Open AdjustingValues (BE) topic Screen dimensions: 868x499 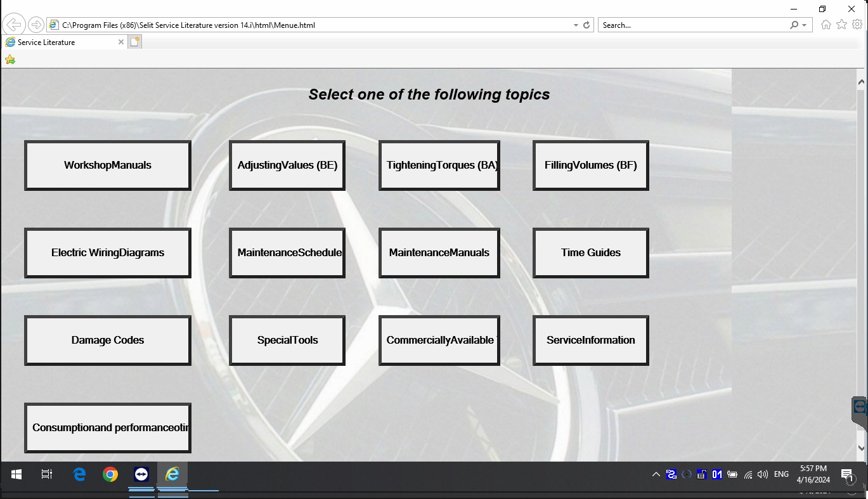coord(287,165)
